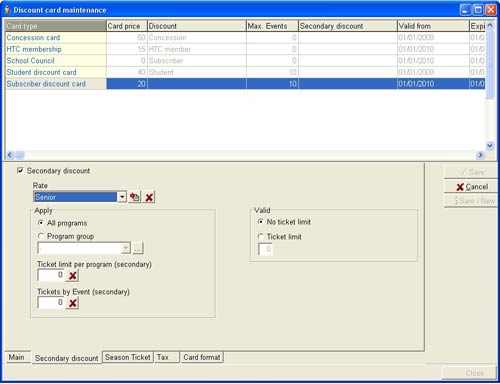Viewport: 500px width, 384px height.
Task: Choose the Ticket limit radio option
Action: (261, 236)
